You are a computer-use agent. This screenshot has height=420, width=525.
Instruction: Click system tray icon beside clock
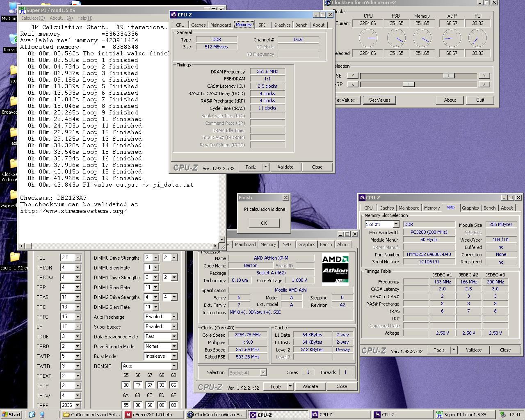503,415
